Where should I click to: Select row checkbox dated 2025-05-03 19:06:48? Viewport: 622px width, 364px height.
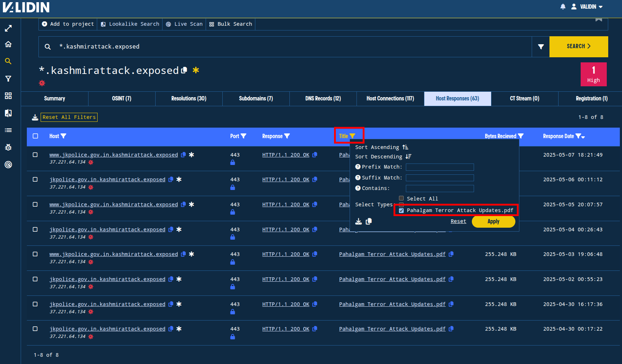coord(35,254)
